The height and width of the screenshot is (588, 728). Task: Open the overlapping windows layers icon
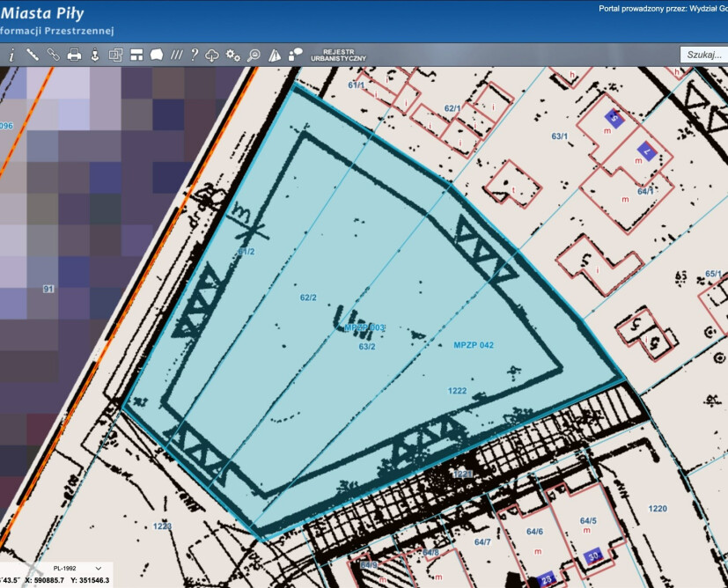click(x=115, y=55)
